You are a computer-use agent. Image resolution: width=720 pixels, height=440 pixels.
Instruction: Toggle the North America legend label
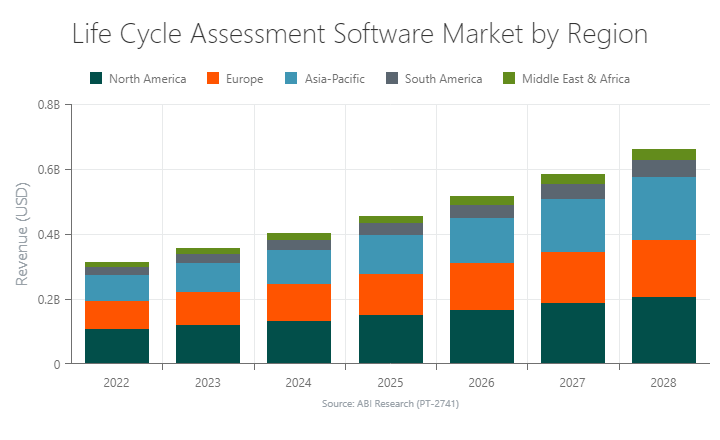click(x=147, y=79)
